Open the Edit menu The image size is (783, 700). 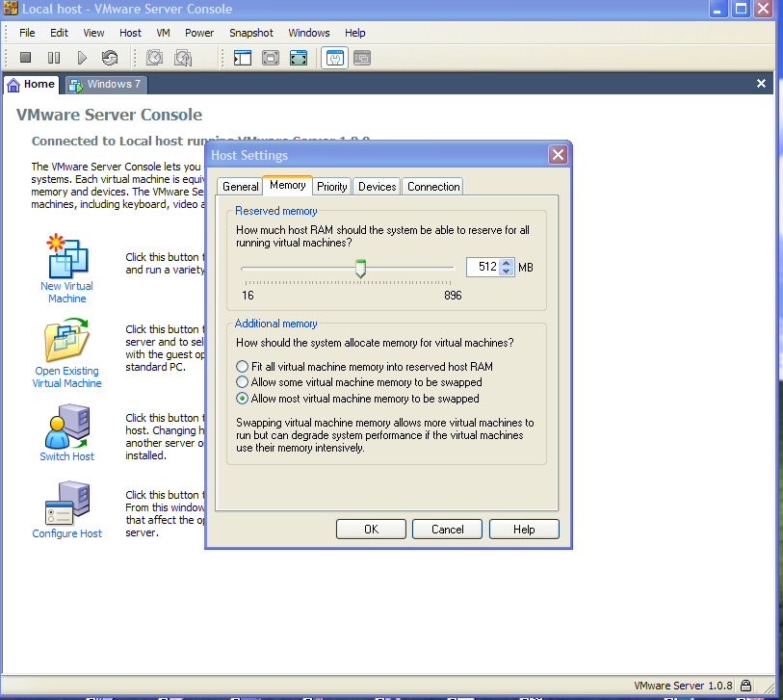pyautogui.click(x=59, y=33)
